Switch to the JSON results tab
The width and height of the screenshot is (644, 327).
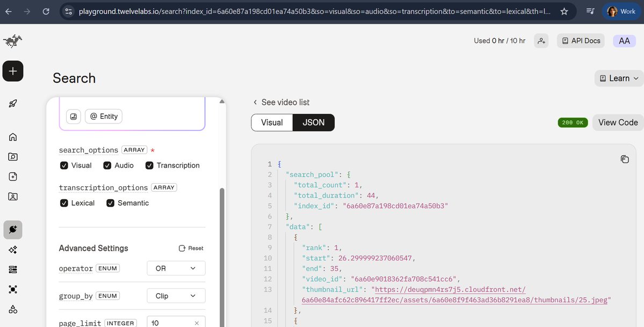[314, 122]
